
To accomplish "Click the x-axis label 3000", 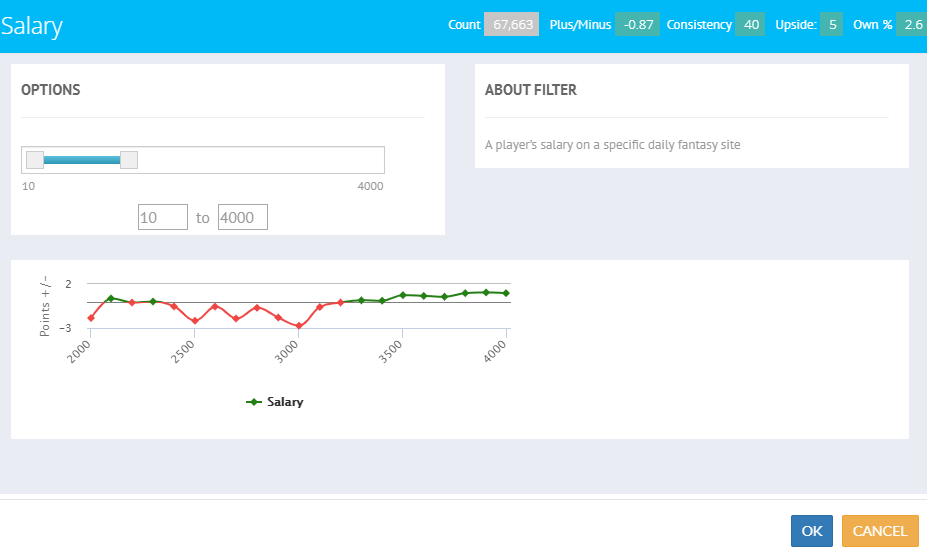I will point(287,352).
